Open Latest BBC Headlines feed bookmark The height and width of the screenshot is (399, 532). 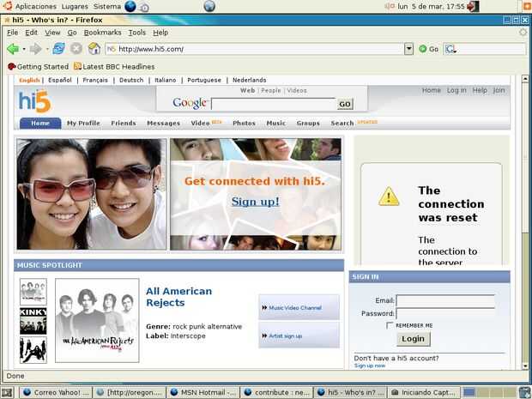[114, 67]
